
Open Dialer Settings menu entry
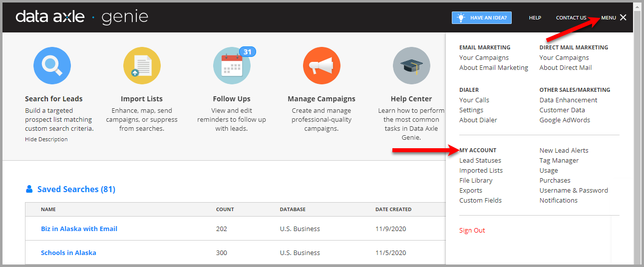(x=471, y=110)
